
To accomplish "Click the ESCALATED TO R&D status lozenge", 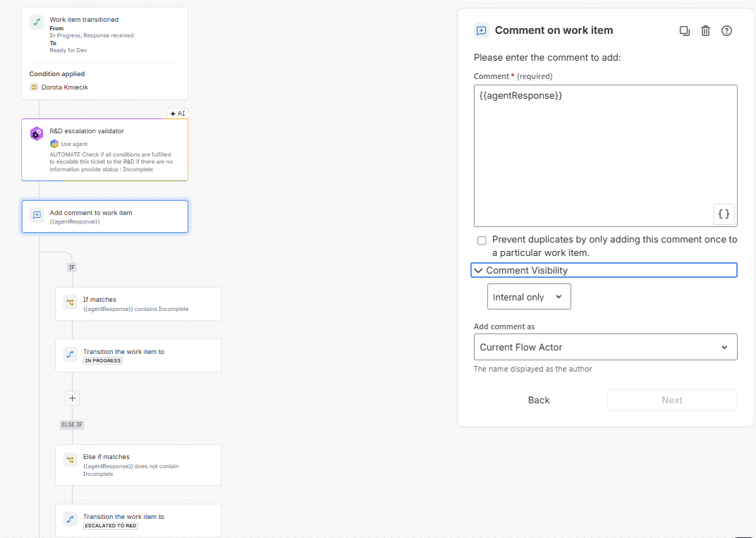I will tap(111, 525).
